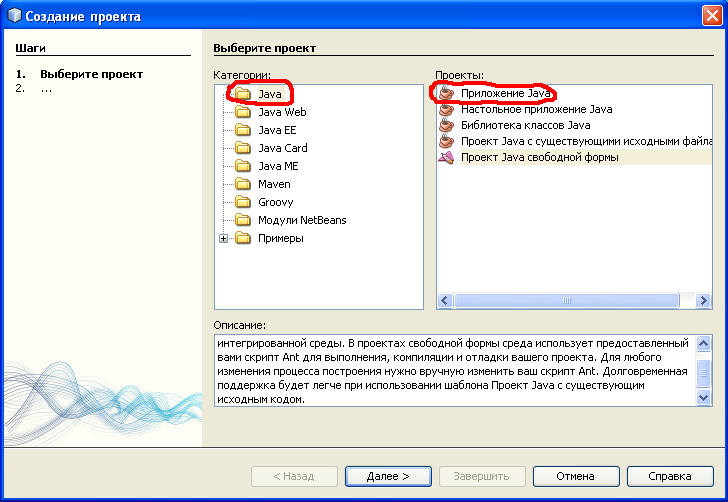Select the Maven category label
728x502 pixels.
[274, 184]
